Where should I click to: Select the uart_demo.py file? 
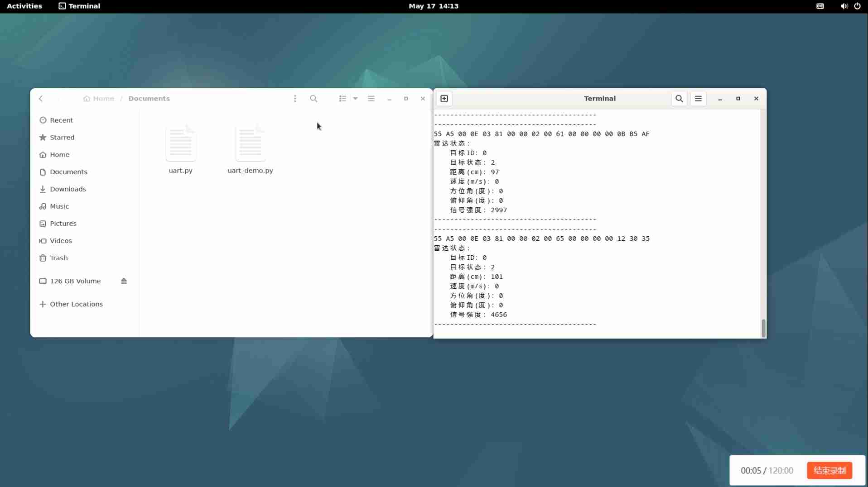tap(250, 149)
